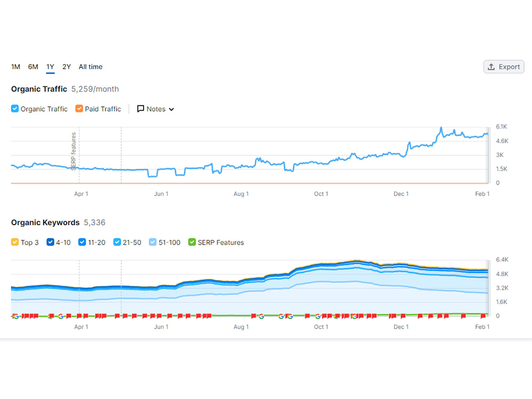Toggle the Top 3 keywords checkbox

(15, 242)
